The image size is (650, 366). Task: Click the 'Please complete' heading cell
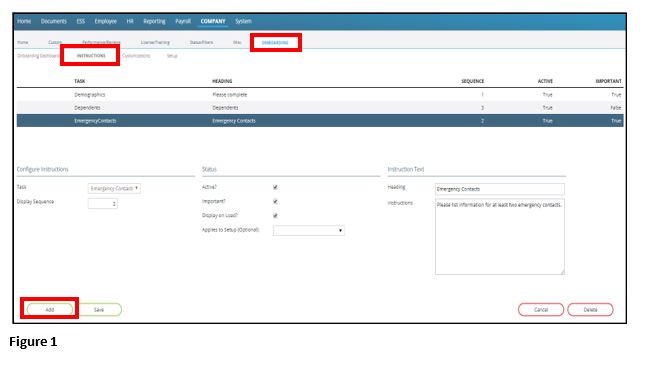tap(230, 95)
